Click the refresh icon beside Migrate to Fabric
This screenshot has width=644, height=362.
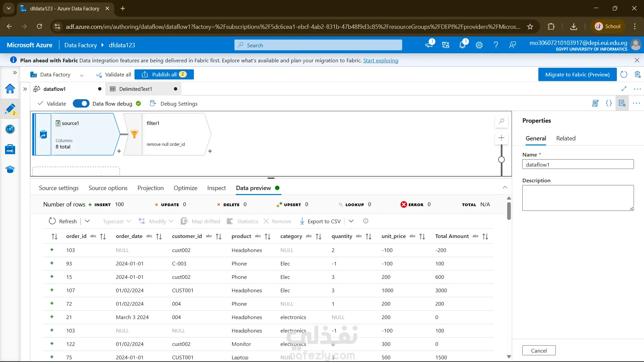click(624, 74)
